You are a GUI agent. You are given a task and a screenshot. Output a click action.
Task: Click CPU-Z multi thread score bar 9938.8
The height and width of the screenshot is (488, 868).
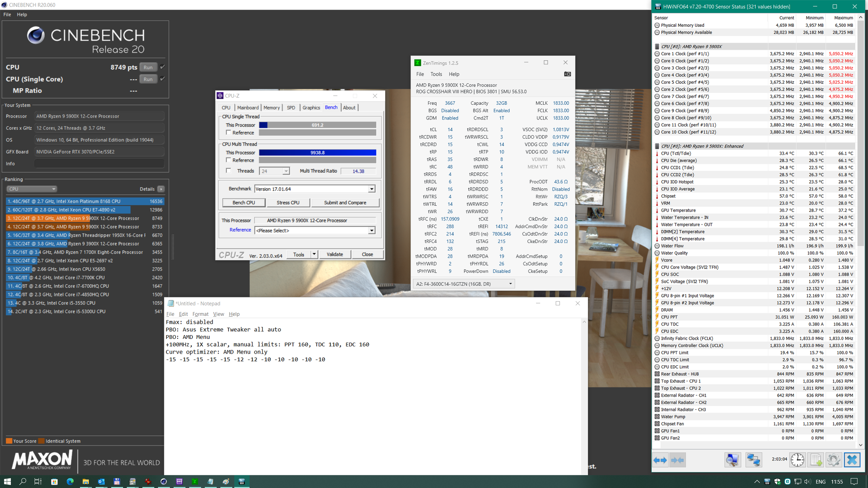coord(317,153)
